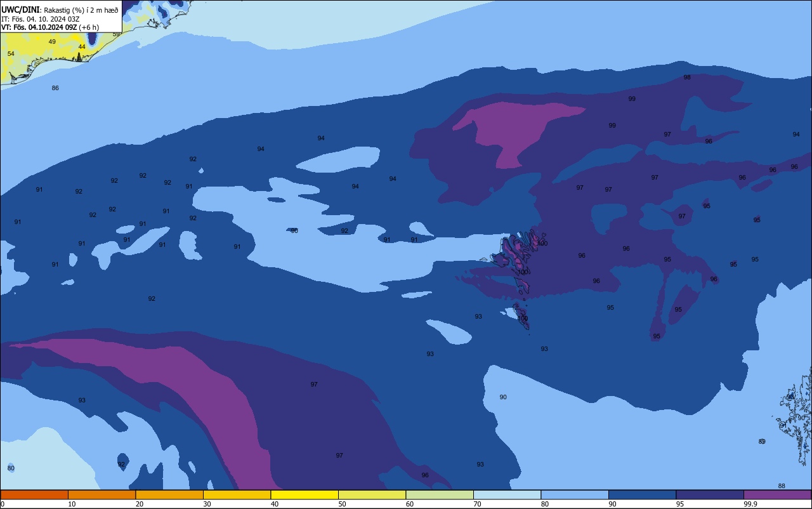The height and width of the screenshot is (509, 812).
Task: Click the map humidity value 88
Action: [782, 486]
